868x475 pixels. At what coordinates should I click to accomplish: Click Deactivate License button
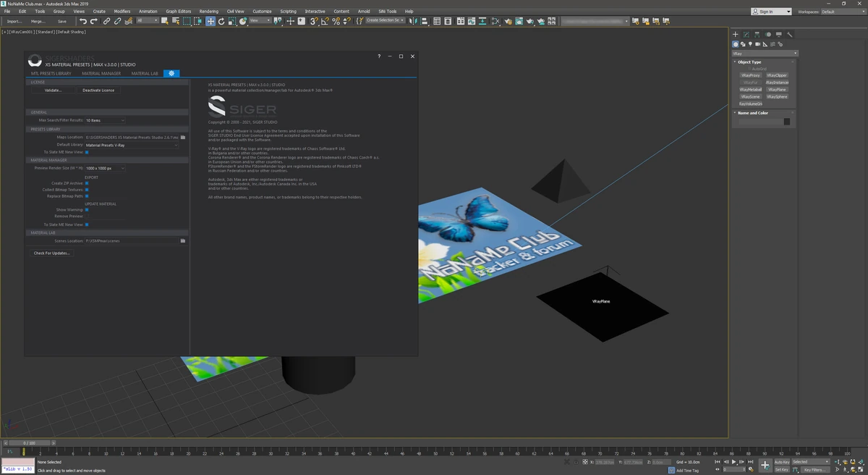pyautogui.click(x=98, y=91)
